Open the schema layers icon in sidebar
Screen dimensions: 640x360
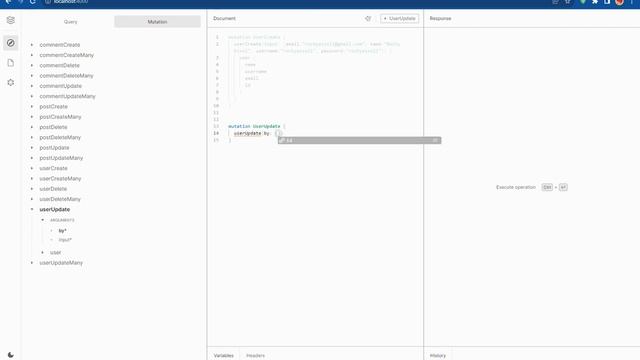click(x=11, y=20)
